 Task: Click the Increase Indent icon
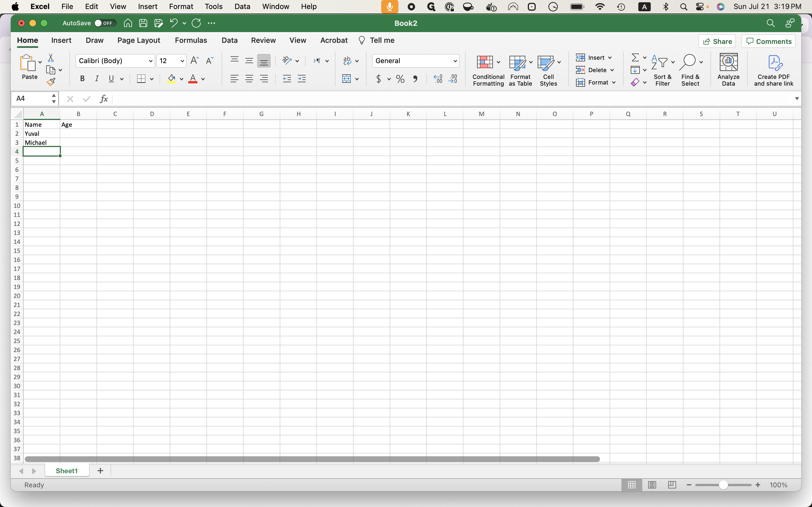[302, 79]
